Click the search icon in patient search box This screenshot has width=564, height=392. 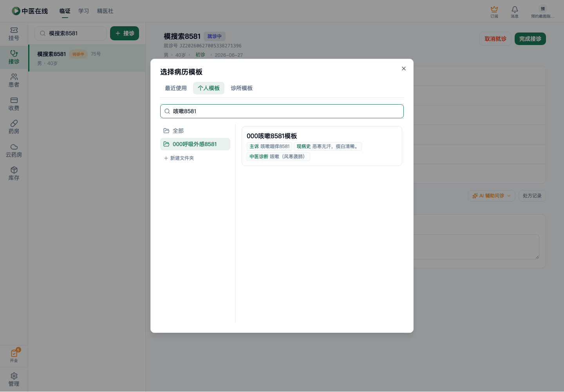(x=43, y=33)
